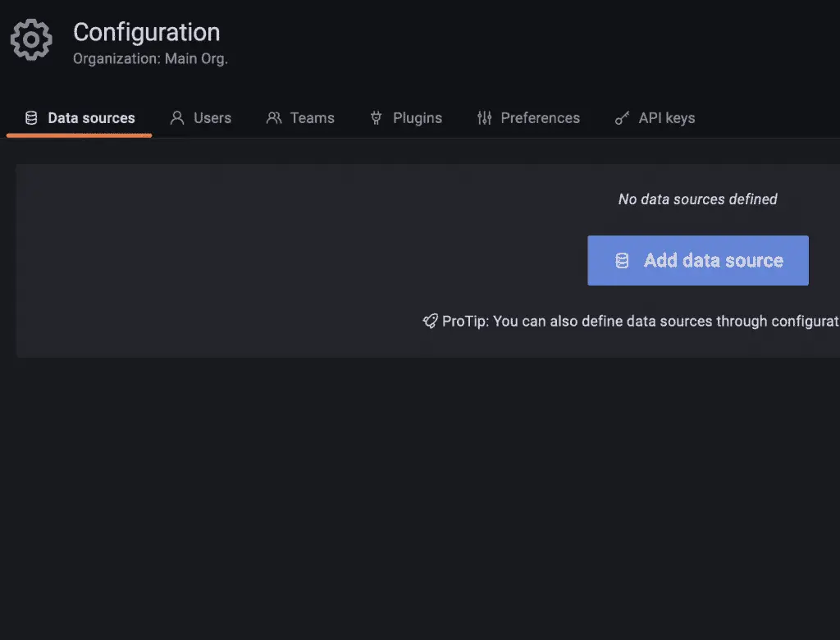Click the plug icon beside Plugins
The width and height of the screenshot is (840, 640).
pos(377,118)
